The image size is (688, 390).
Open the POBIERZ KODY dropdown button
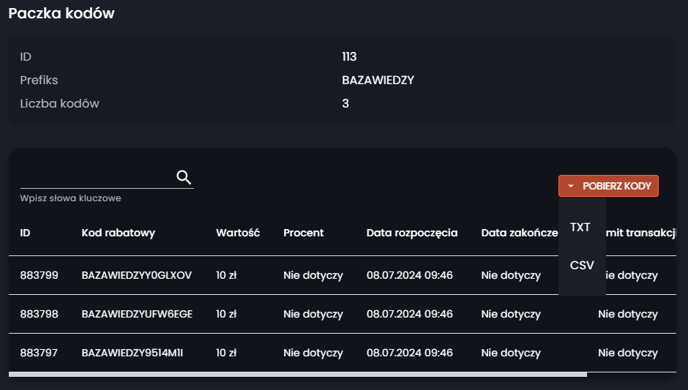pos(608,186)
